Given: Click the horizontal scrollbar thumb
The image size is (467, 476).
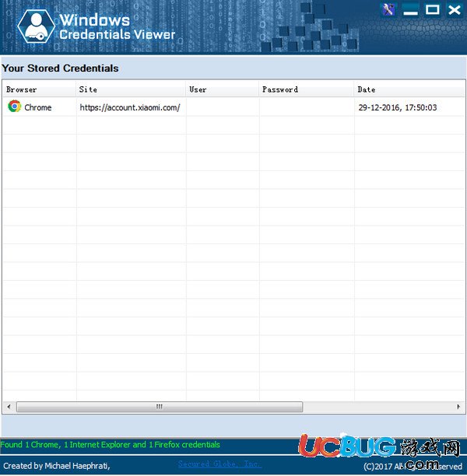Looking at the screenshot, I should 160,407.
